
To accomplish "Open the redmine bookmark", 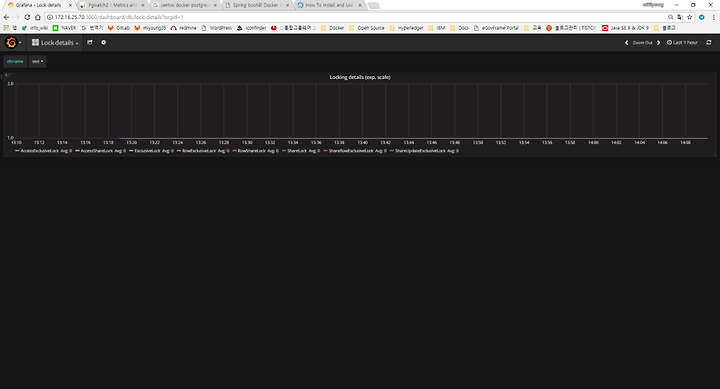I will click(x=184, y=28).
